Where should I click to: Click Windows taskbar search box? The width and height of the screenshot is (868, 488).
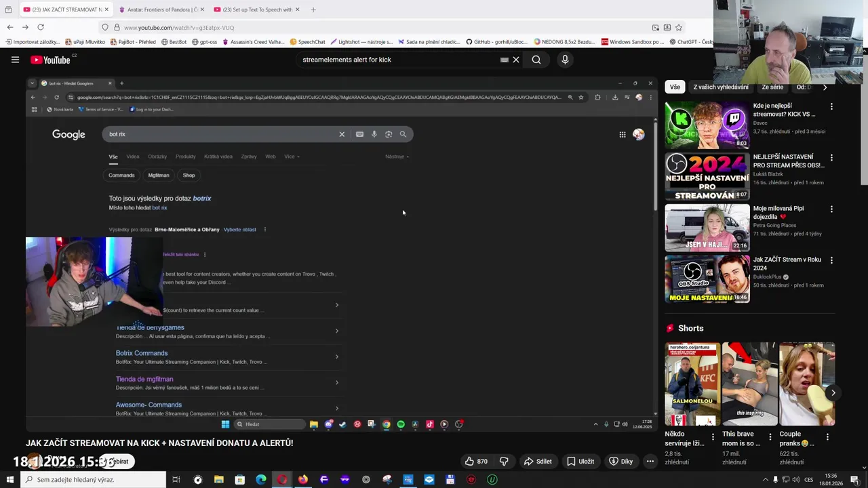[x=94, y=480]
